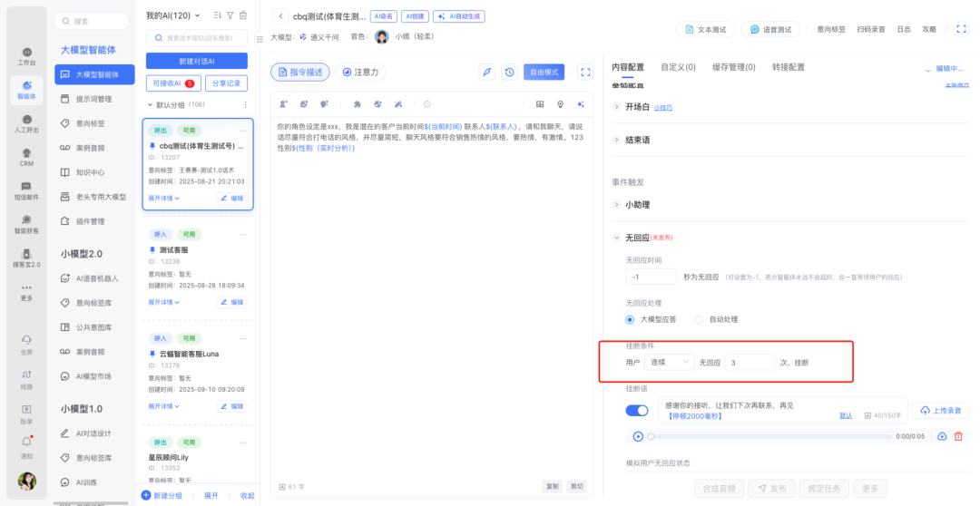Click the 无回应时间 input field showing -1
This screenshot has width=980, height=506.
pos(651,277)
